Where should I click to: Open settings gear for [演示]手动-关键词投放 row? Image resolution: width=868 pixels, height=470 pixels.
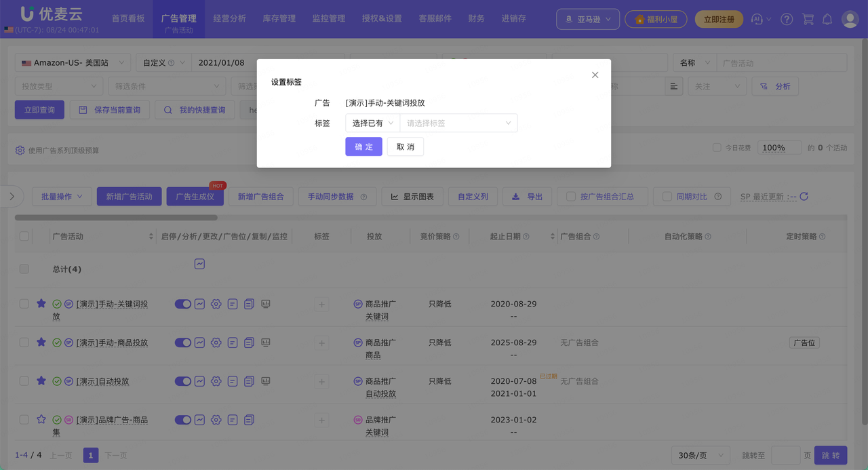[216, 305]
